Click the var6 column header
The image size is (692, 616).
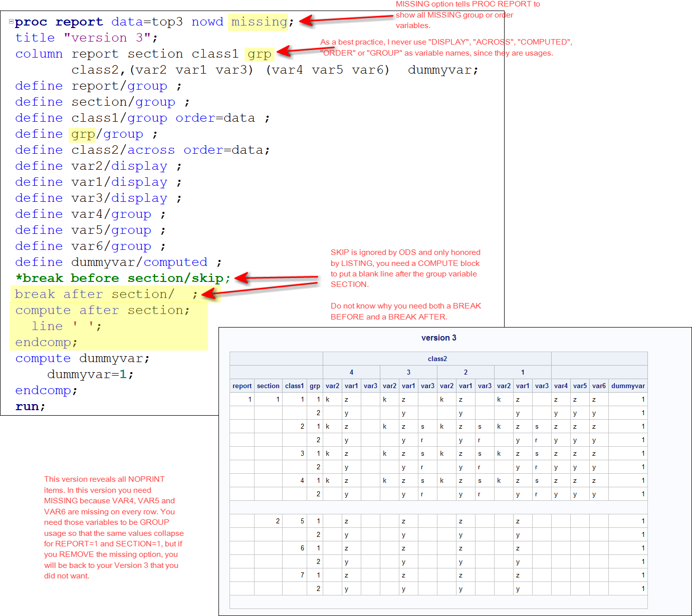(599, 386)
